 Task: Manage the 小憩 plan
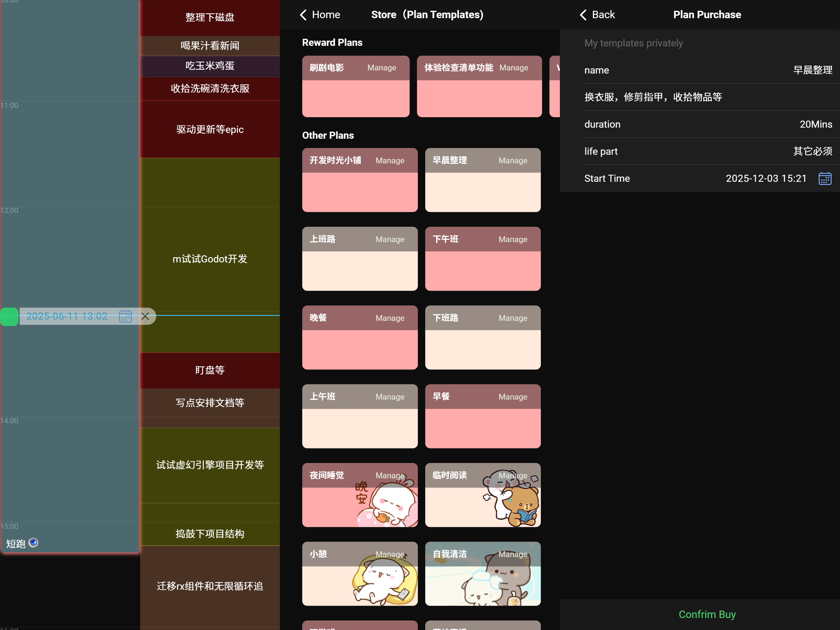390,554
